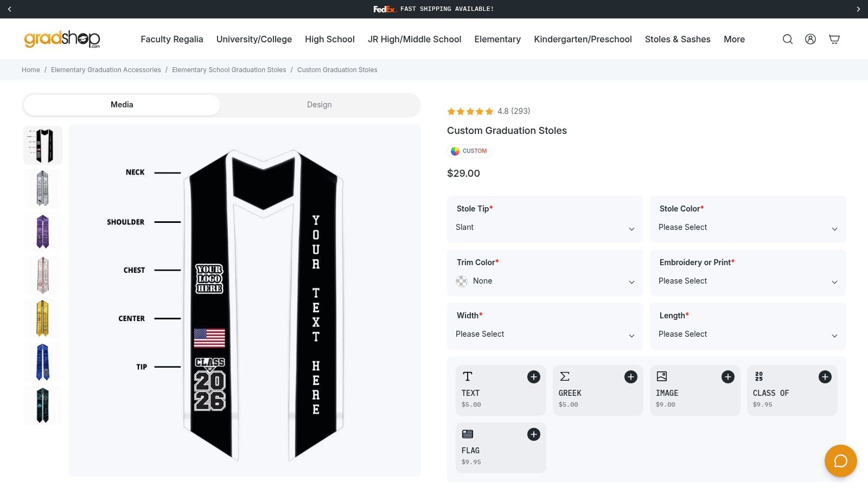Add FLAG option with plus icon

pos(534,434)
